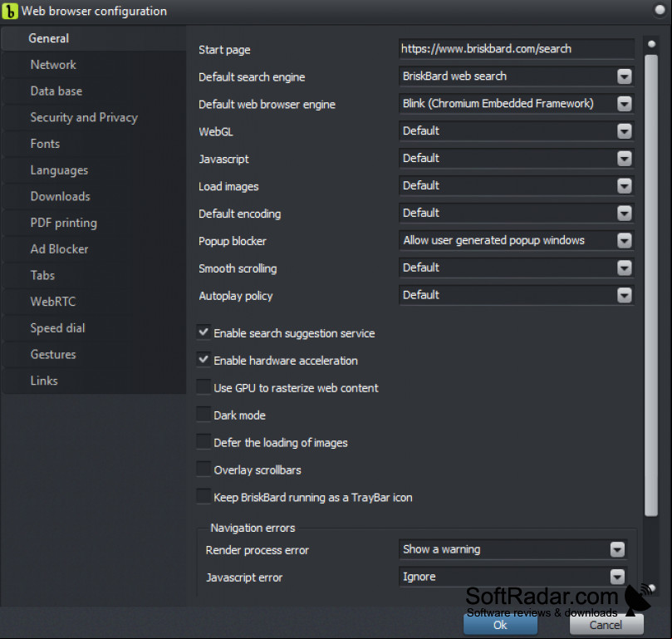Open Speed dial settings
Screen dimensions: 672x639
[x=93, y=328]
